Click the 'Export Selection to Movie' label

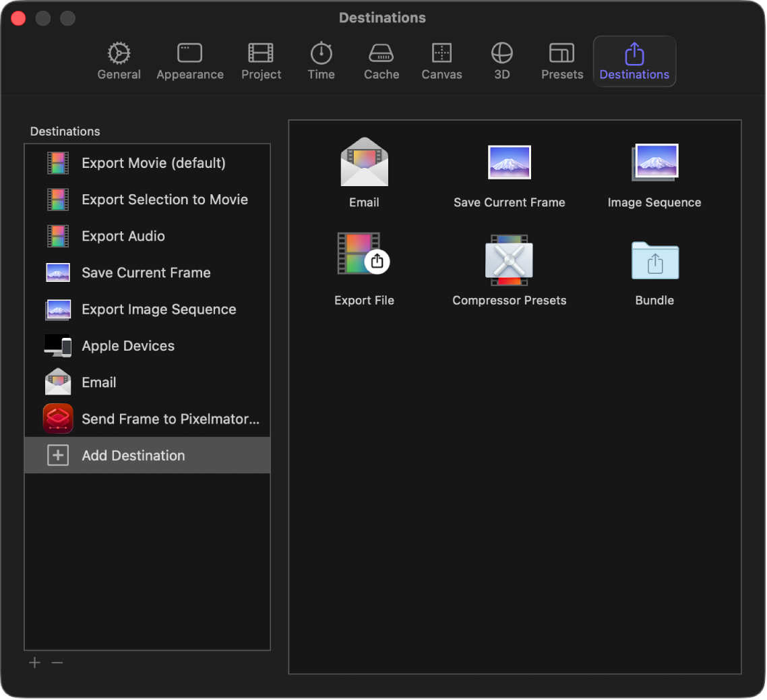point(165,200)
